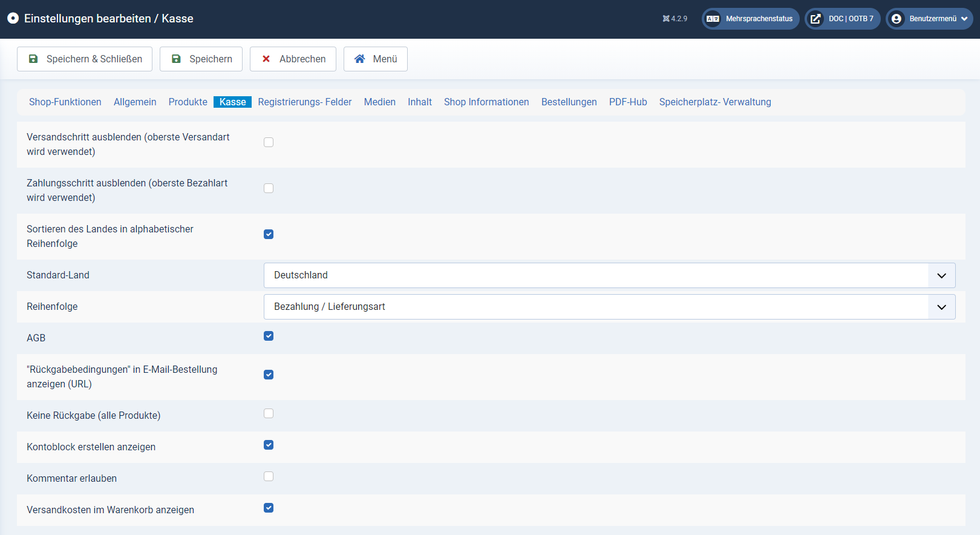The height and width of the screenshot is (535, 980).
Task: Expand the Benutzermenü chevron arrow
Action: (x=964, y=19)
